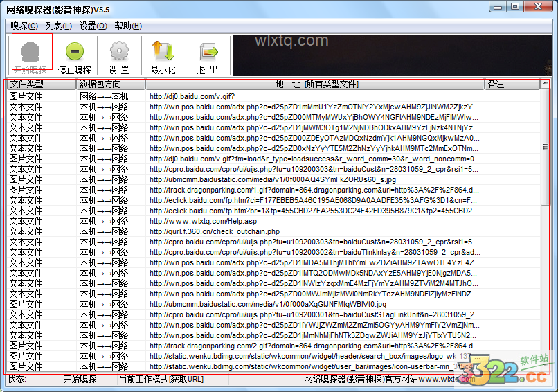The image size is (558, 392).
Task: Click the 备注 column header
Action: pos(512,84)
